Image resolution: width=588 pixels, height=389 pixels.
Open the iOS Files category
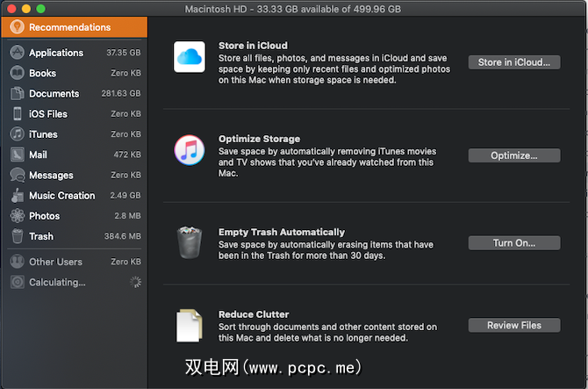47,114
